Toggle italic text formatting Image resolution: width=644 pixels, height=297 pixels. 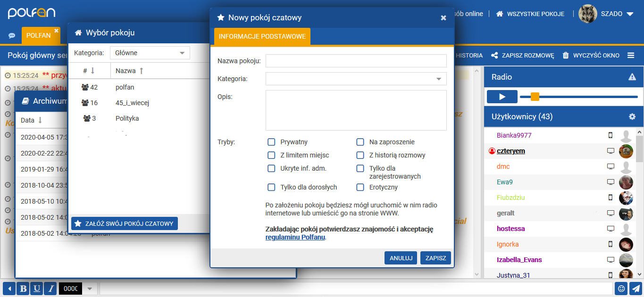50,289
